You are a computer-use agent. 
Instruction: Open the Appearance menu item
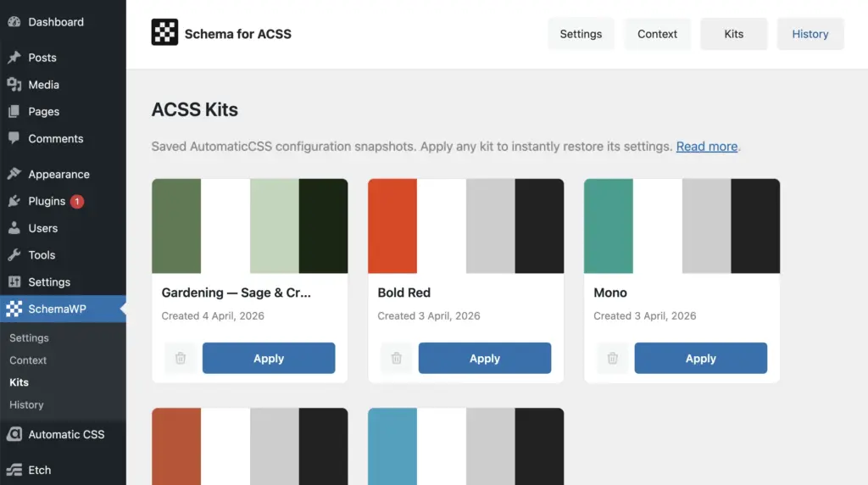(63, 174)
